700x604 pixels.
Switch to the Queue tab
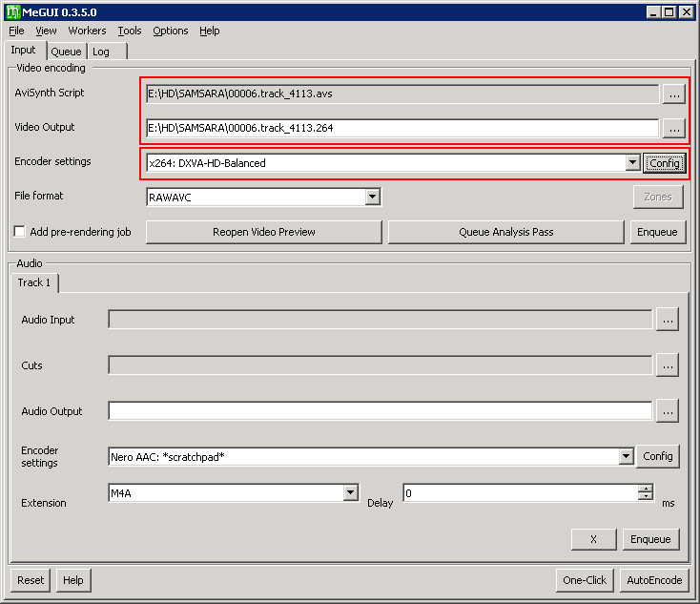pos(66,52)
